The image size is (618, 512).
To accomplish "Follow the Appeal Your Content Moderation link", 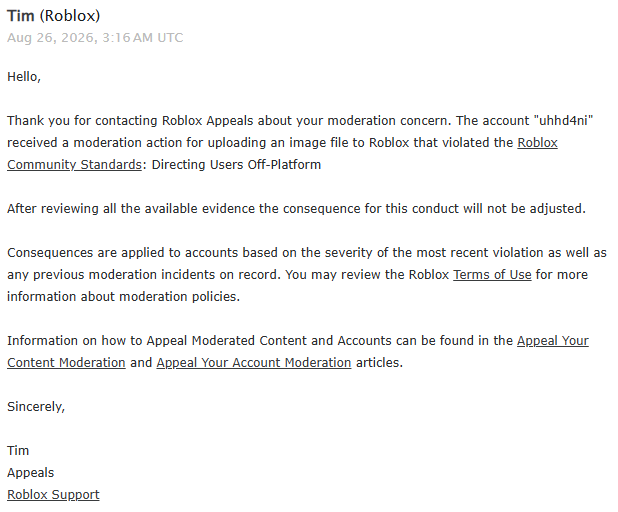I will pyautogui.click(x=66, y=362).
